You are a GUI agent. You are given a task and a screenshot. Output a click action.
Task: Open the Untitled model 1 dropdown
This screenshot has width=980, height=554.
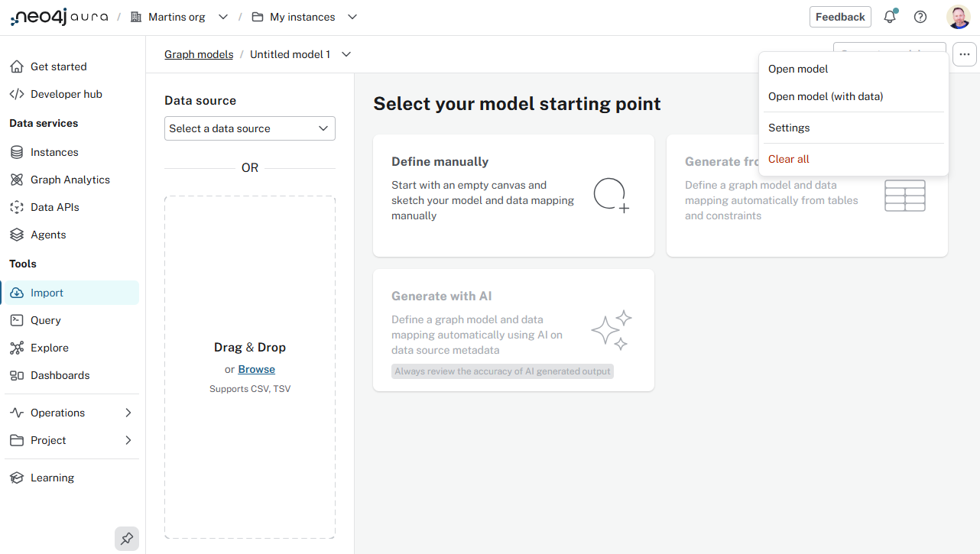(346, 54)
